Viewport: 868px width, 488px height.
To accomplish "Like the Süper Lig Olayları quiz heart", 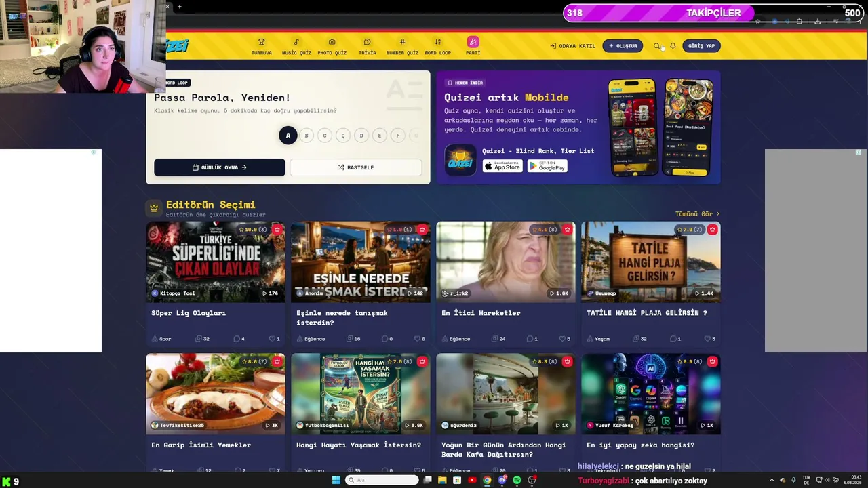I will (272, 339).
